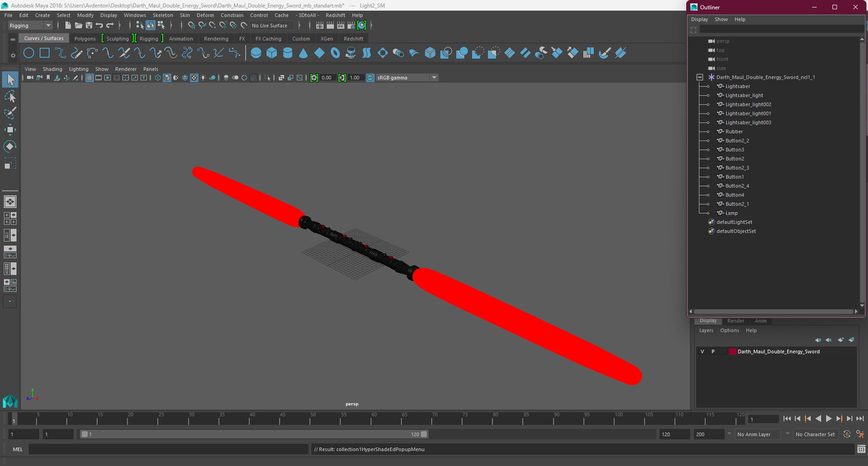
Task: Toggle P playback for Darth_Maul layer
Action: [713, 352]
